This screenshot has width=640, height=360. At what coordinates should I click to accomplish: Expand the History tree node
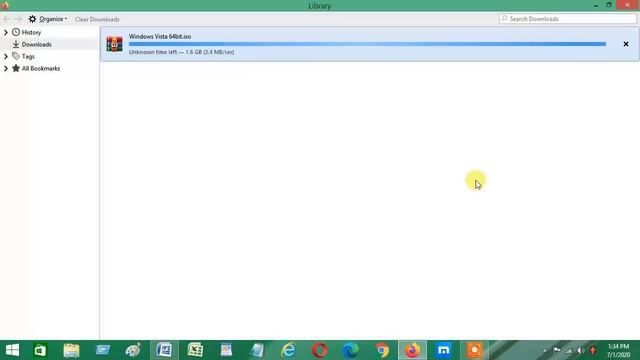click(x=6, y=32)
